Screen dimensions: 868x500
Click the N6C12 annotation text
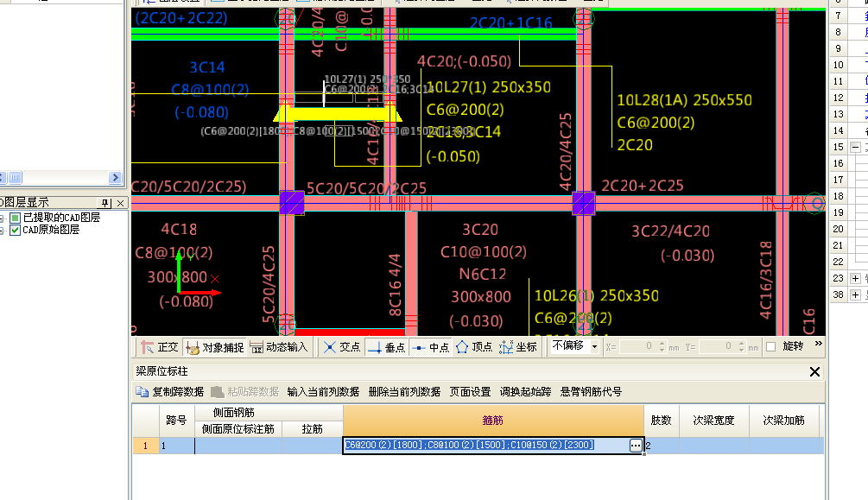[x=482, y=274]
